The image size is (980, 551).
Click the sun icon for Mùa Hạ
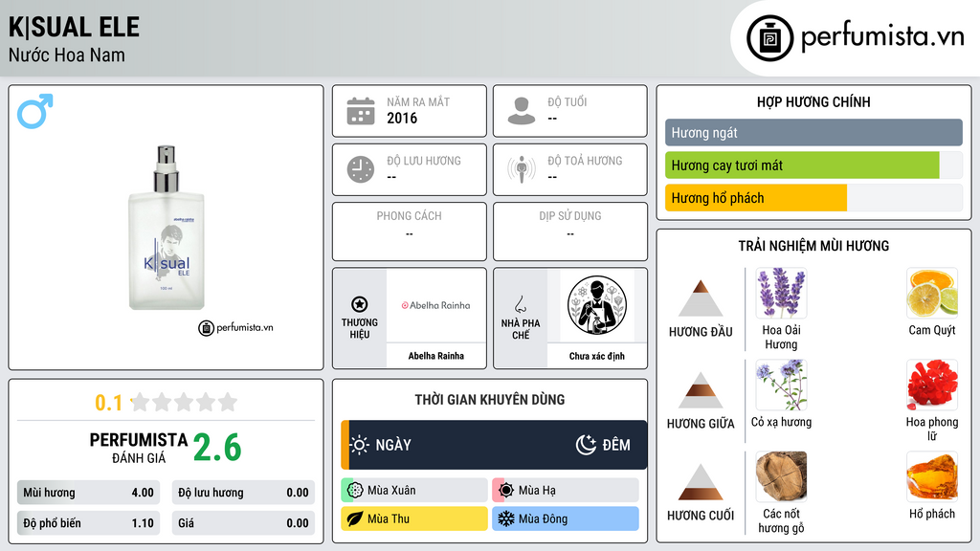click(506, 491)
